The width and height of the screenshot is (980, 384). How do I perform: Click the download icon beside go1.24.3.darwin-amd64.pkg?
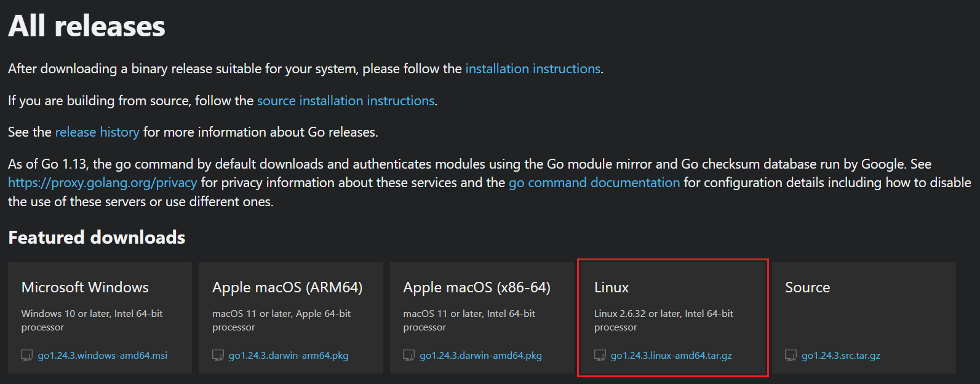408,356
